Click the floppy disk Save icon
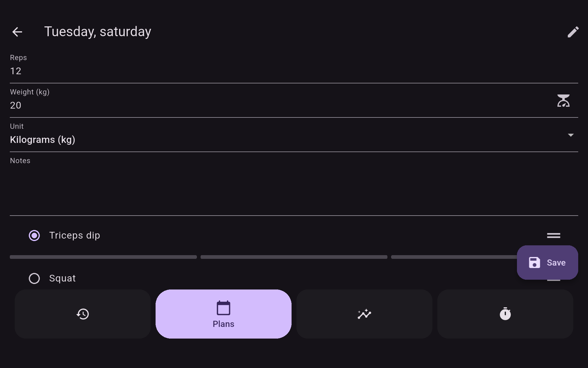Viewport: 588px width, 368px height. (x=534, y=263)
